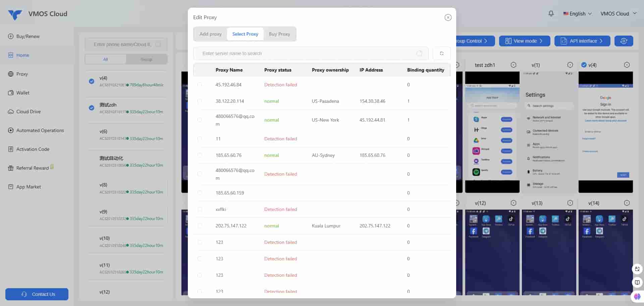
Task: Switch to the Buy Proxy tab
Action: [x=279, y=34]
